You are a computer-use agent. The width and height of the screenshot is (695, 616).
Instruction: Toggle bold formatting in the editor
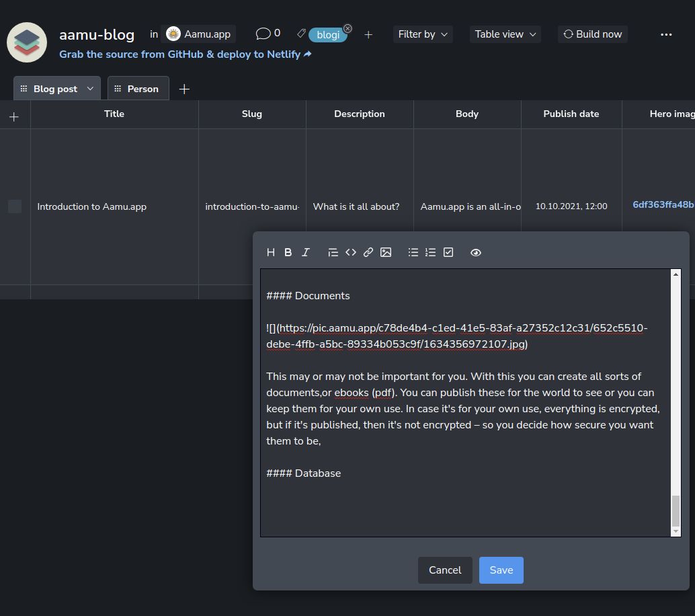pos(288,252)
